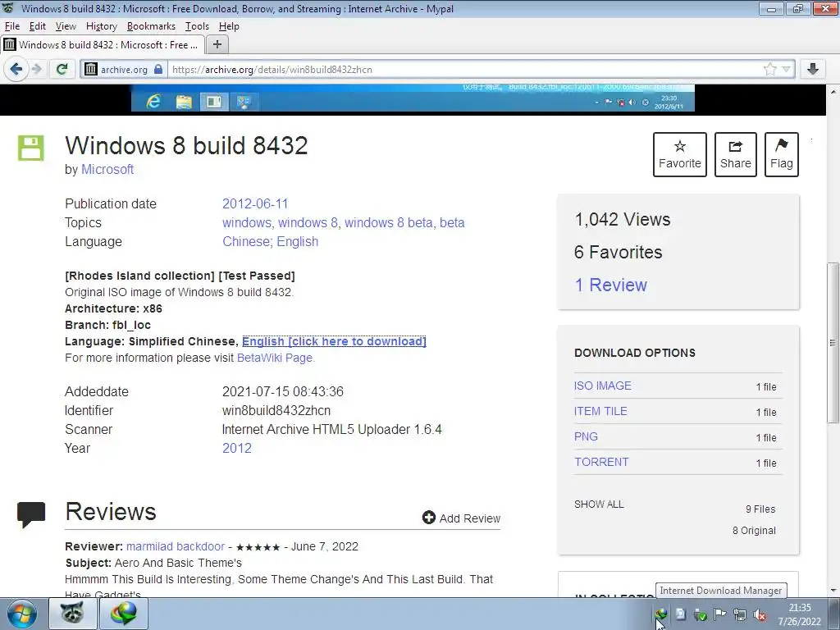Viewport: 840px width, 630px height.
Task: Click the Share button
Action: click(736, 154)
